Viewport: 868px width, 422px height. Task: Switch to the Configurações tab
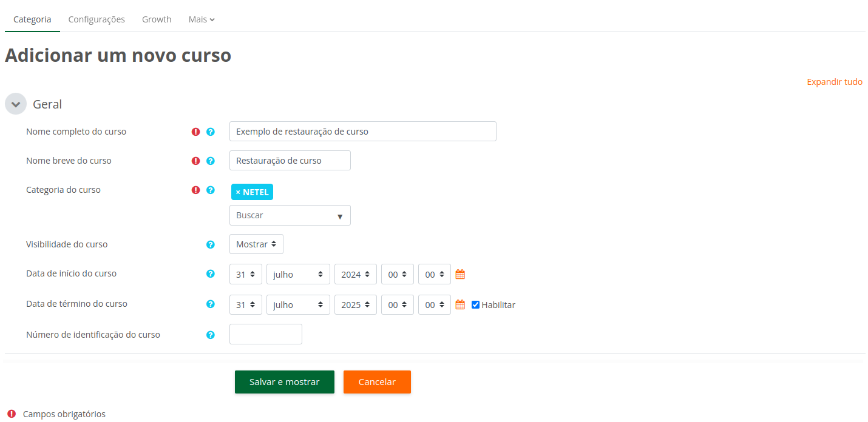(97, 19)
